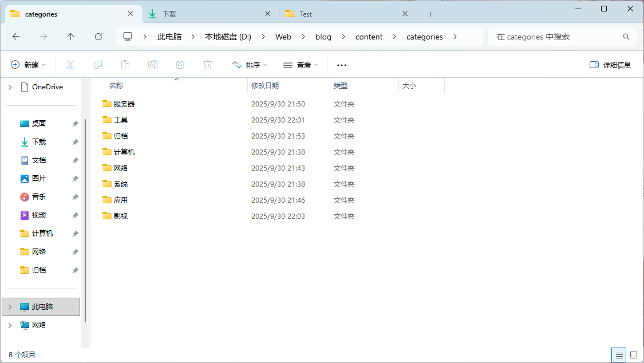Click 新建 new item button
This screenshot has width=644, height=363.
point(28,65)
